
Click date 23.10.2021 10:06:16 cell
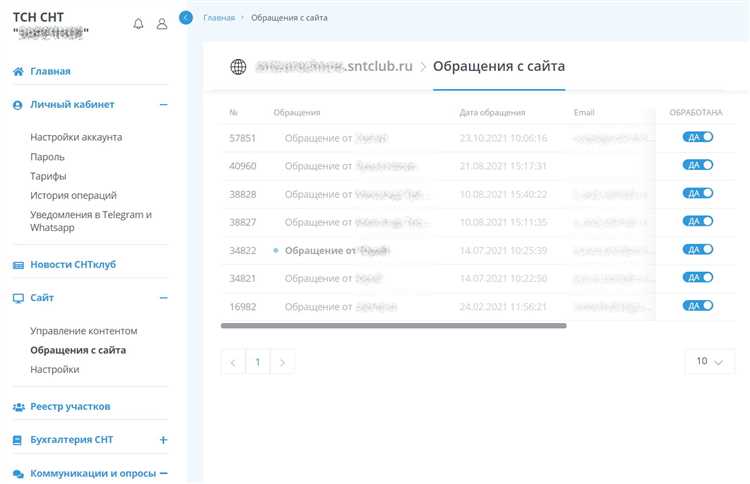(503, 138)
